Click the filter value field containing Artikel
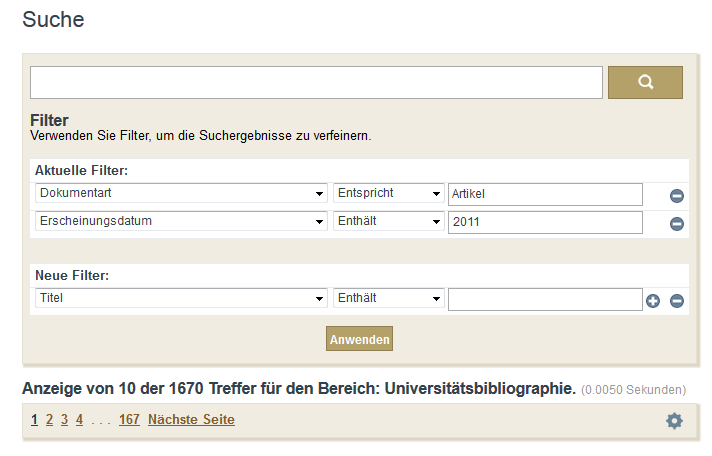Image resolution: width=712 pixels, height=456 pixels. coord(545,194)
